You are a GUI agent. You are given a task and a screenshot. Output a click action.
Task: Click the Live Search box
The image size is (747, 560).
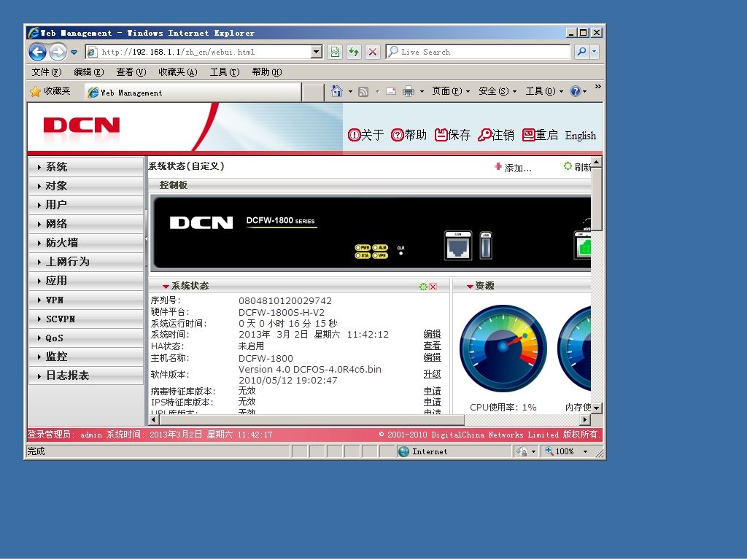pyautogui.click(x=478, y=52)
